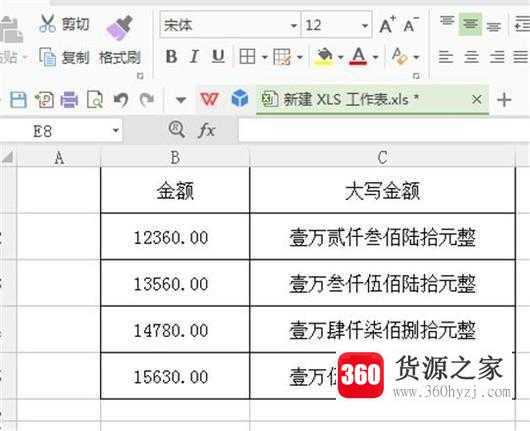Click the Cut (剪切) scissors icon
Image resolution: width=530 pixels, height=431 pixels.
click(48, 23)
